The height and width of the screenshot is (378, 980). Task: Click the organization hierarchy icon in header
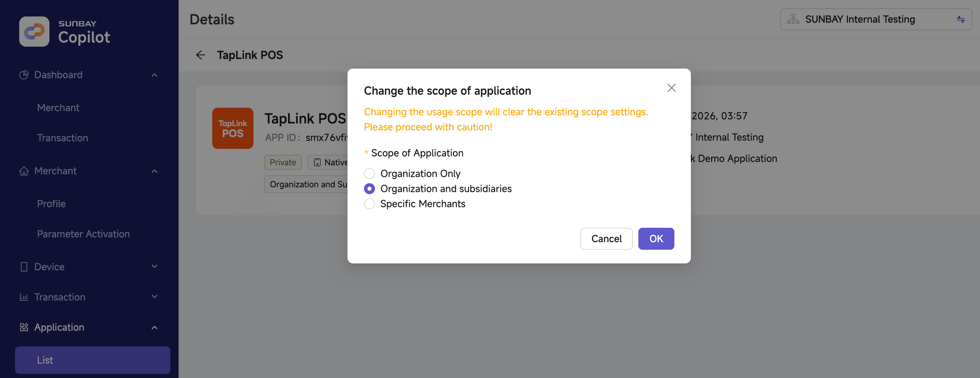click(793, 19)
